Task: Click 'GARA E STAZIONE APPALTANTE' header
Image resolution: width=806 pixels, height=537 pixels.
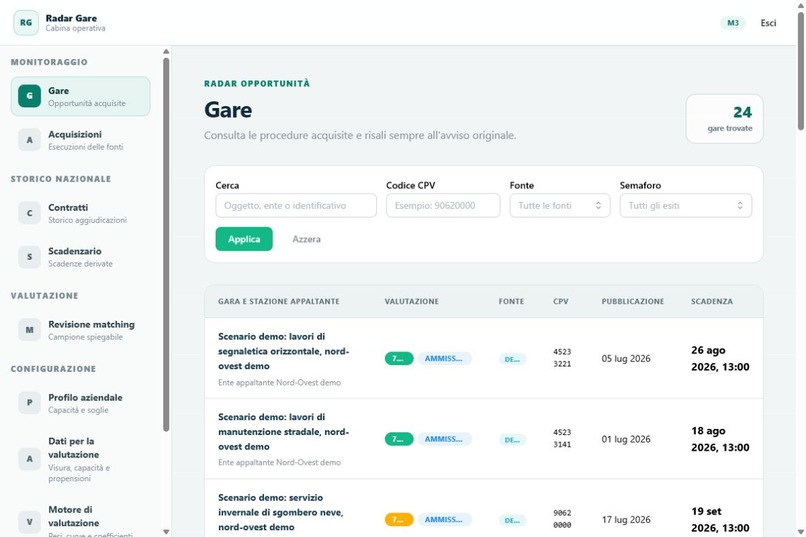Action: click(279, 302)
